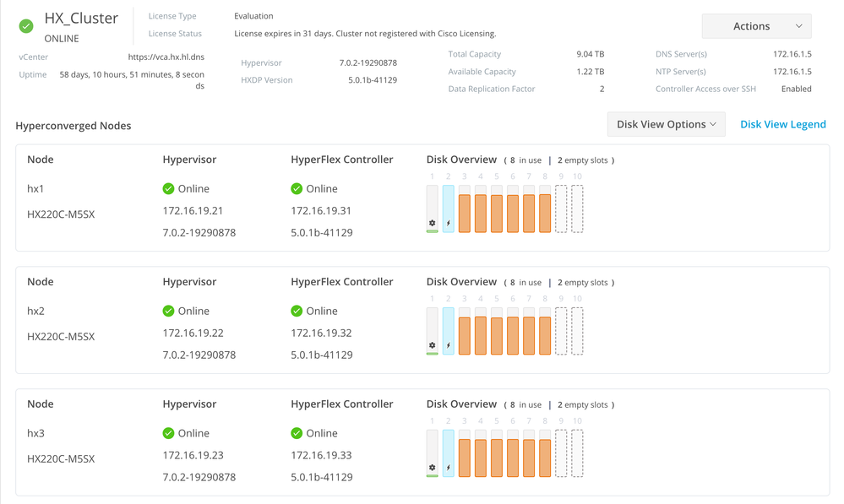Click the license expires in 31 days message
Image resolution: width=844 pixels, height=504 pixels.
click(x=365, y=34)
